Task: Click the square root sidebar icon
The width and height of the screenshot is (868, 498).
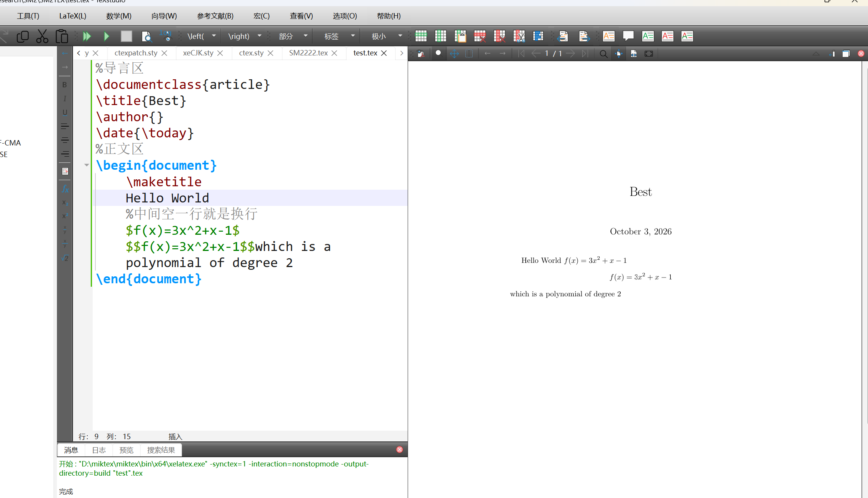Action: click(65, 258)
